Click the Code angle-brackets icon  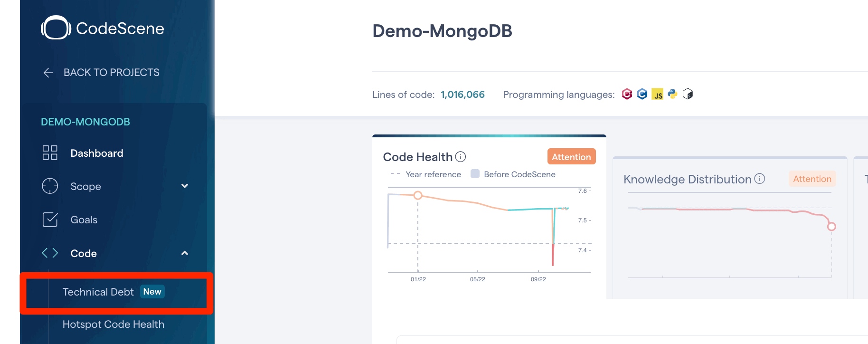[50, 253]
